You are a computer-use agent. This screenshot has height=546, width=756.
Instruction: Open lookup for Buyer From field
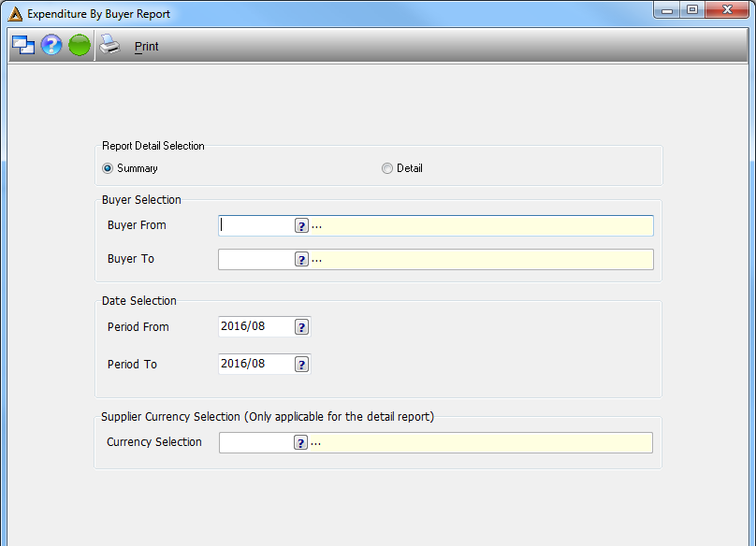pos(302,225)
